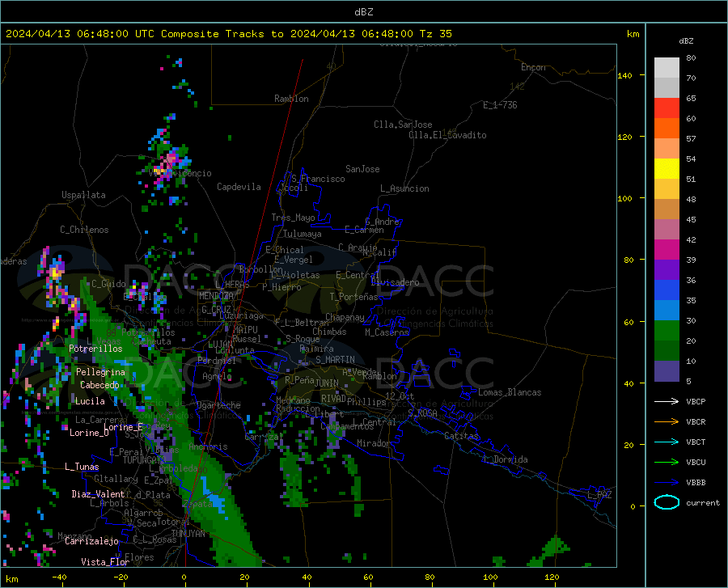Viewport: 728px width, 588px height.
Task: Click the Tres_Mayo place label
Action: [293, 218]
